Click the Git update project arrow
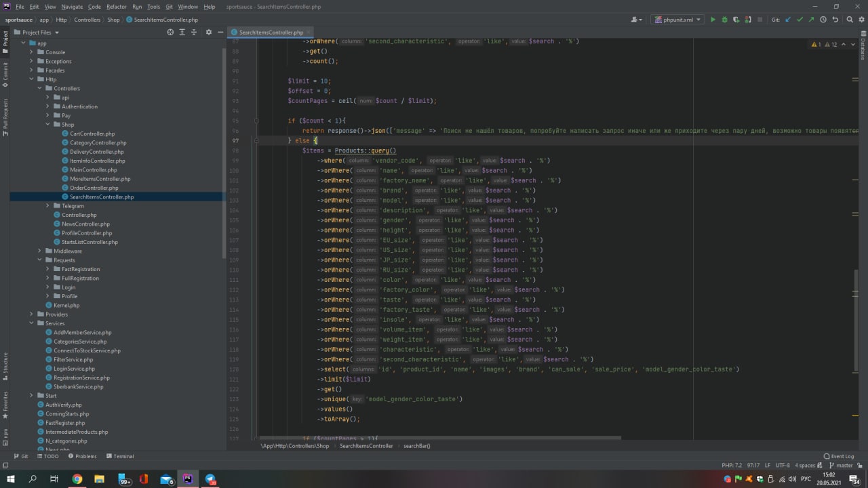Screen dimensions: 868x488 pos(788,20)
